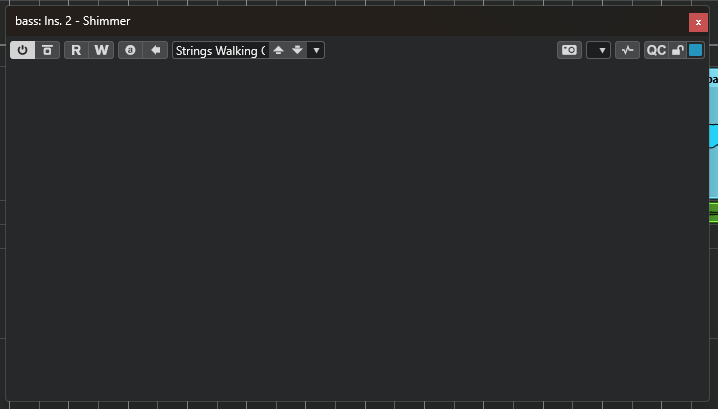Open the preset management dropdown arrow
Image resolution: width=718 pixels, height=409 pixels.
(x=316, y=50)
